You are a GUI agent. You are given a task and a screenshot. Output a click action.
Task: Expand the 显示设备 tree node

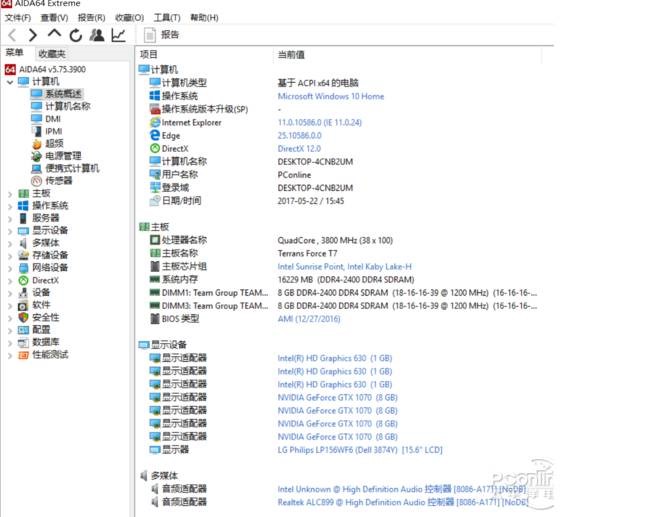(10, 231)
